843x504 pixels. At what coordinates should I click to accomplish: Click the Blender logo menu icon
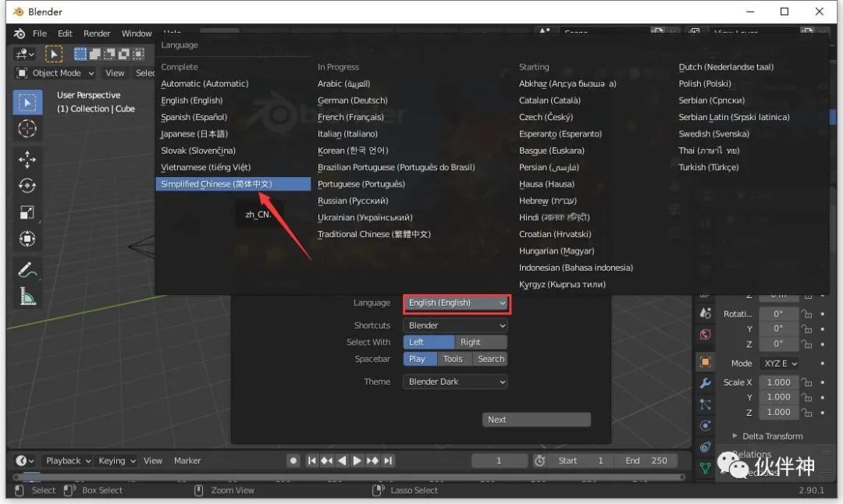coord(20,34)
